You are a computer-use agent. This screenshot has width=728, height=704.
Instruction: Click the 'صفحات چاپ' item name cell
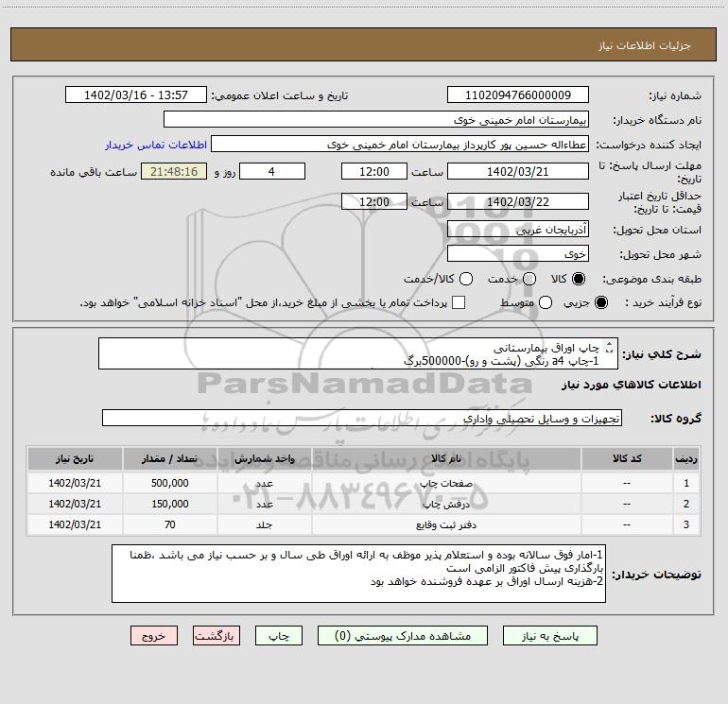coord(446,483)
